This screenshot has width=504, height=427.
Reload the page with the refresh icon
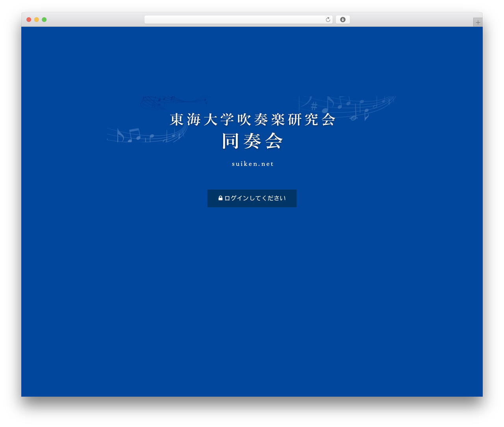pyautogui.click(x=328, y=20)
